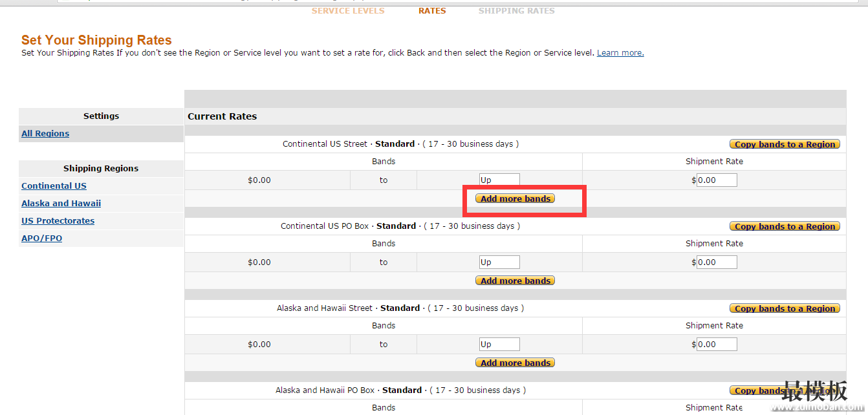
Task: Select the Continental US Street Standard row title
Action: (401, 144)
